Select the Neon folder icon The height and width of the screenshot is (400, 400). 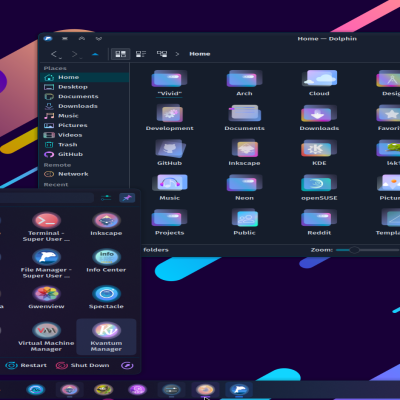click(x=244, y=183)
